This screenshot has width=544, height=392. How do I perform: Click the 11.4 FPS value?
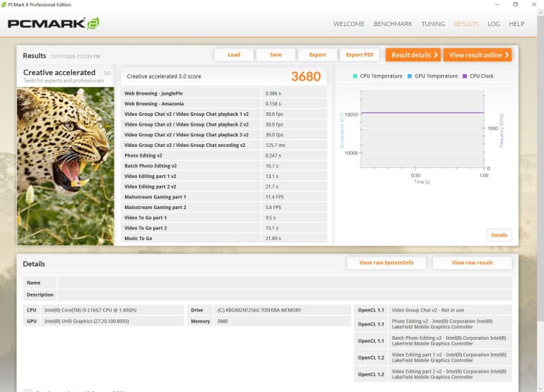tap(274, 197)
